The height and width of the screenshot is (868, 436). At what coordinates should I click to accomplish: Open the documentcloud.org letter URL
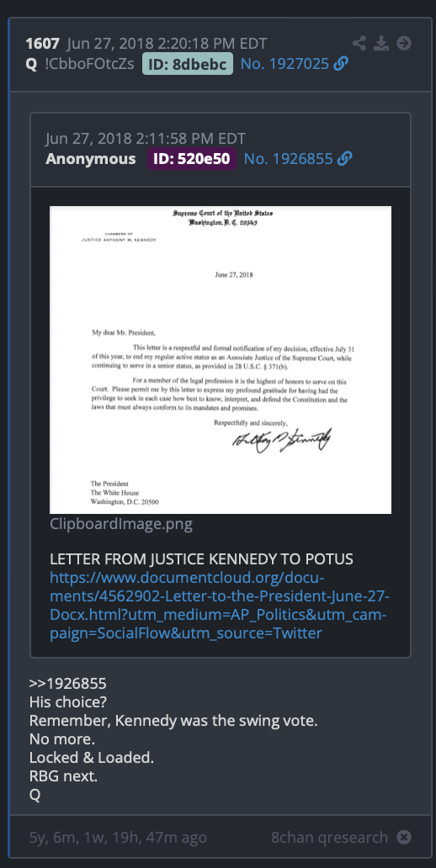click(x=220, y=598)
